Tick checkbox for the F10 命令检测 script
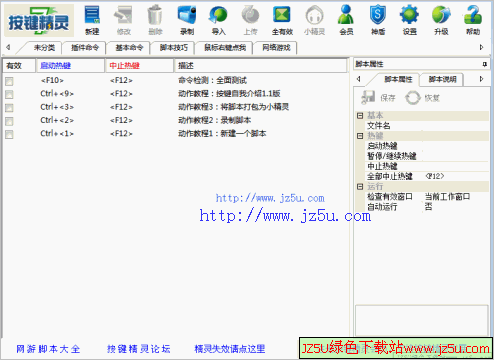 [x=9, y=81]
